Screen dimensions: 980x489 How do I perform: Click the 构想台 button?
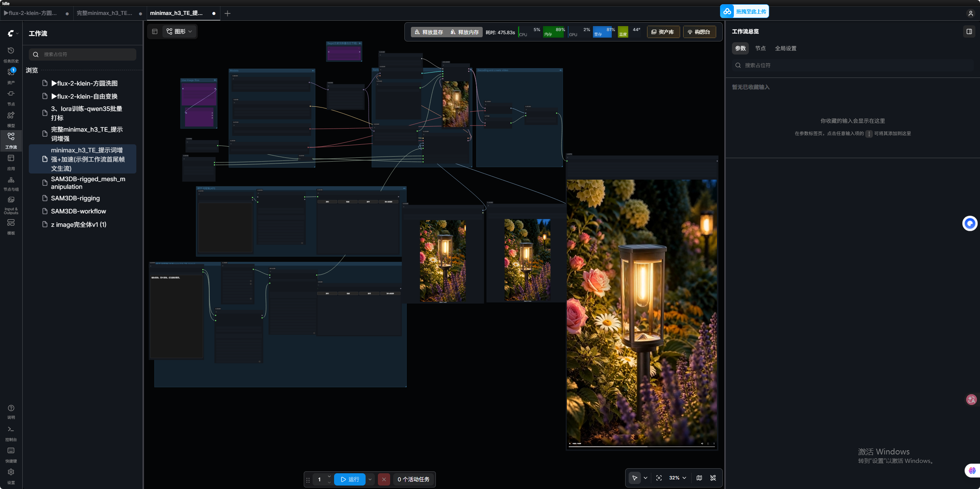click(699, 32)
